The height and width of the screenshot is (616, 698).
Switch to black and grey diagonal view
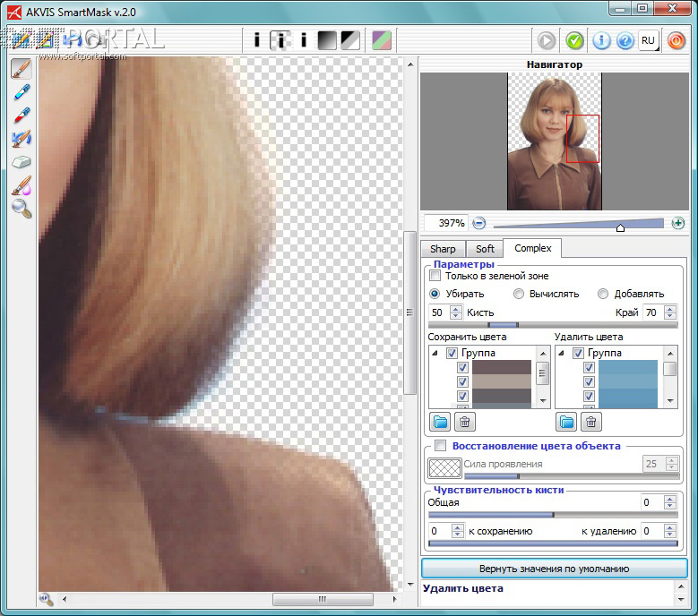350,40
